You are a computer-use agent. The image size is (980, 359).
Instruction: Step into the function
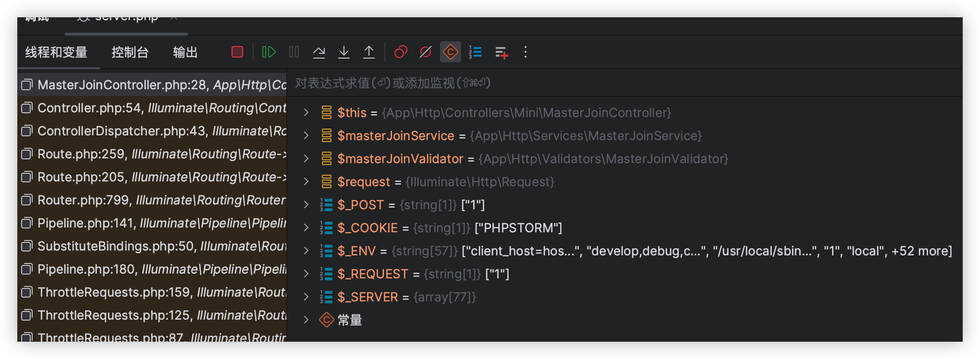click(x=344, y=52)
